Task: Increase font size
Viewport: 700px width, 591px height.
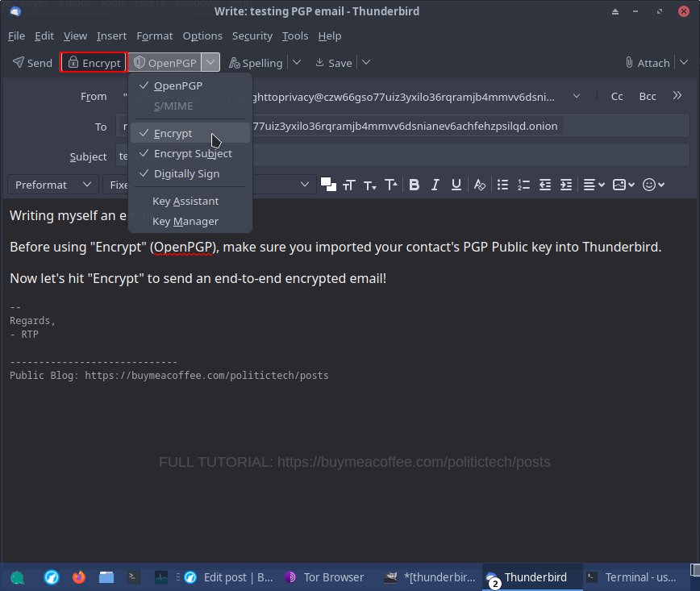Action: pos(391,185)
